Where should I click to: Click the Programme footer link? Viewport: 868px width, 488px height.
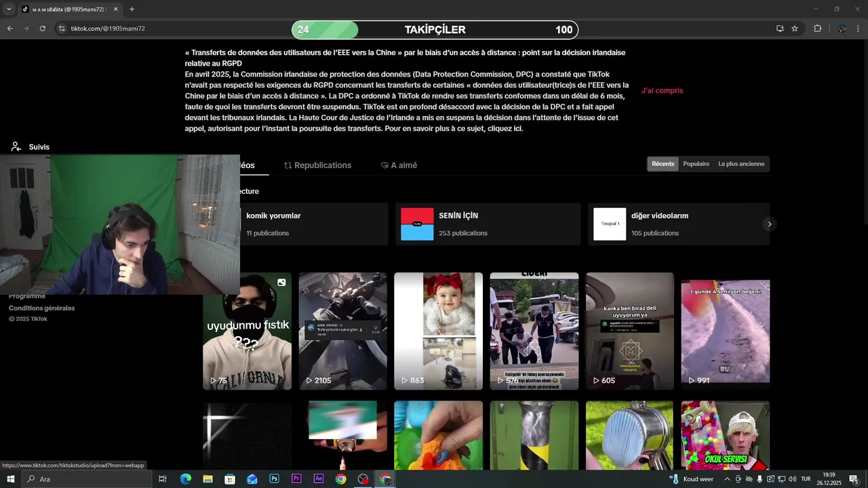coord(27,296)
